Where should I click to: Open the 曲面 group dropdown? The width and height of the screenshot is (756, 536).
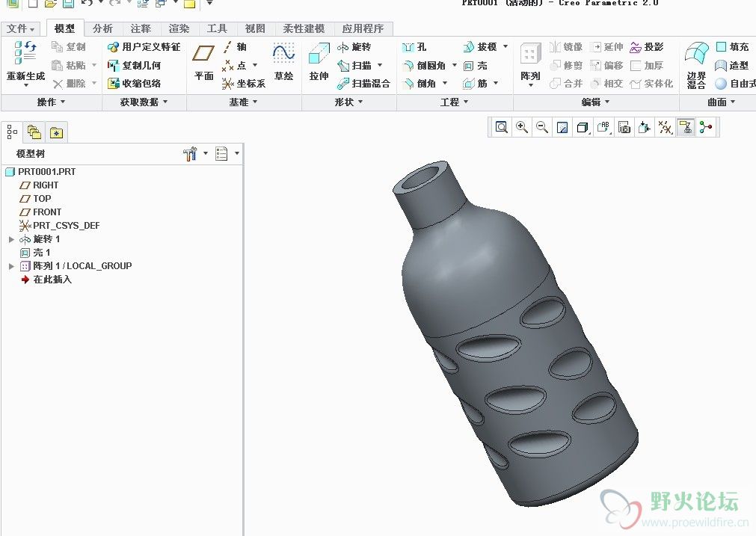tap(722, 102)
